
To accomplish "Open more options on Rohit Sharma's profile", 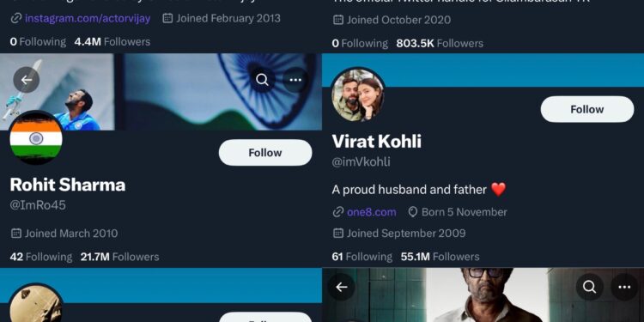I will (295, 80).
